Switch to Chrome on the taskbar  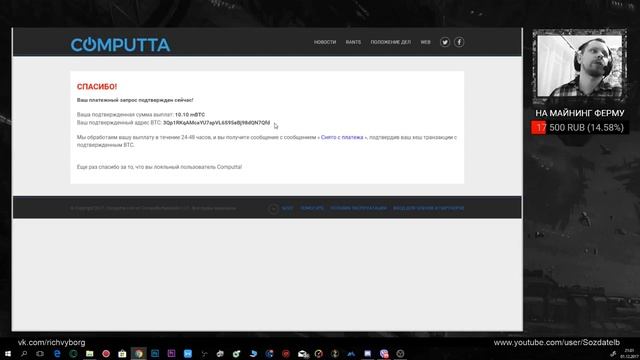pyautogui.click(x=139, y=353)
